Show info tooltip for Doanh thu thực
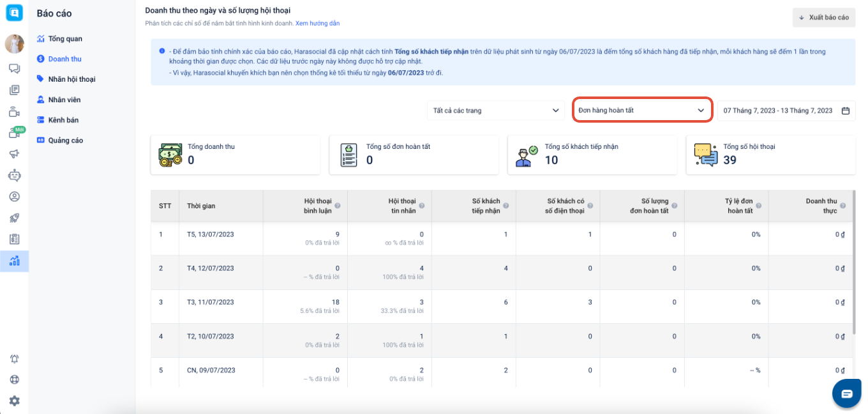The height and width of the screenshot is (414, 868). pyautogui.click(x=843, y=206)
